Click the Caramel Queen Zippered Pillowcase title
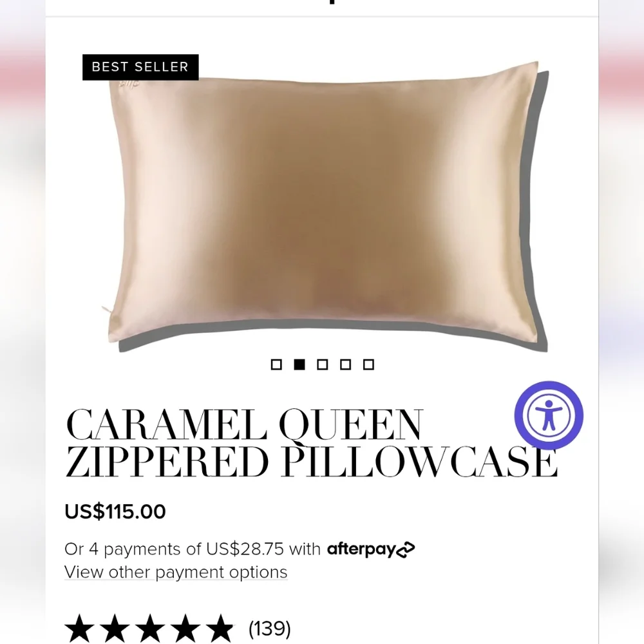 point(311,443)
